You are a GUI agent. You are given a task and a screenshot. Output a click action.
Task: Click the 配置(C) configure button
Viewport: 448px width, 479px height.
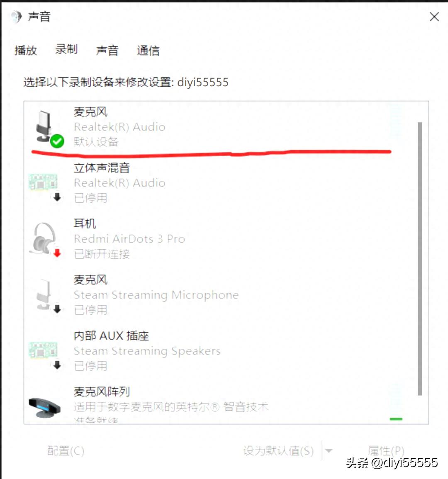[66, 450]
